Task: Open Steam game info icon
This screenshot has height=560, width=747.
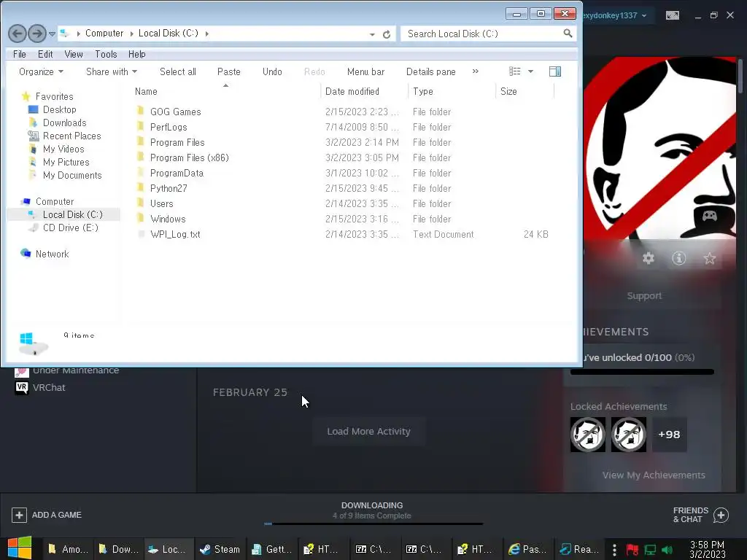Action: (x=679, y=258)
